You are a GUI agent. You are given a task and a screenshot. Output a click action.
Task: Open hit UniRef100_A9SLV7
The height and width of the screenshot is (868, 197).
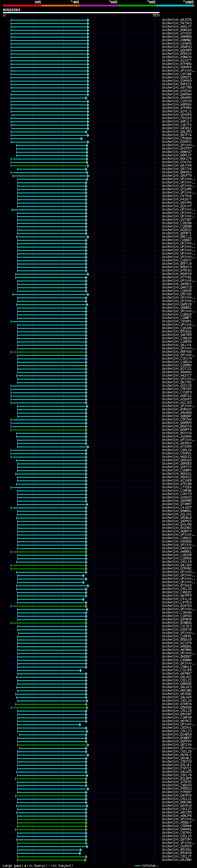pos(177,26)
